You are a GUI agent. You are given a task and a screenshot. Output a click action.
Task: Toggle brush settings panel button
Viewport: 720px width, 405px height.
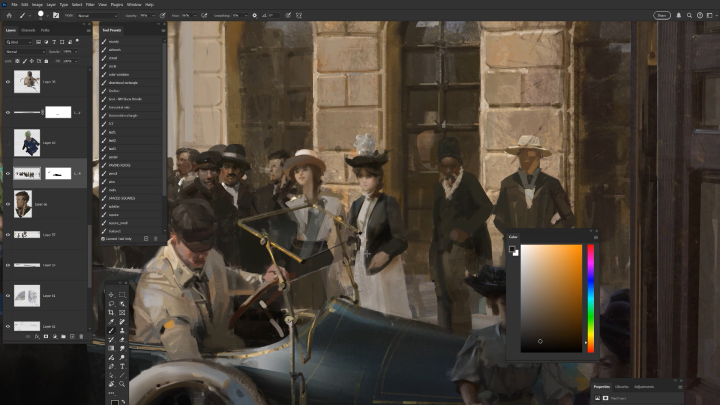click(x=56, y=15)
